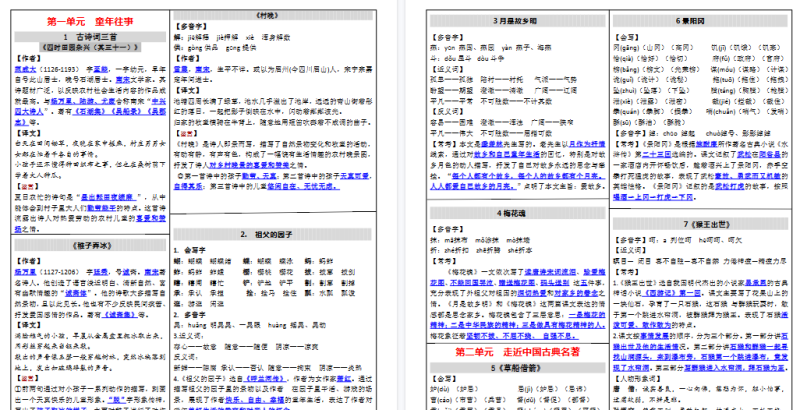Click the gray heading 1 古诗词三首

tap(90, 37)
